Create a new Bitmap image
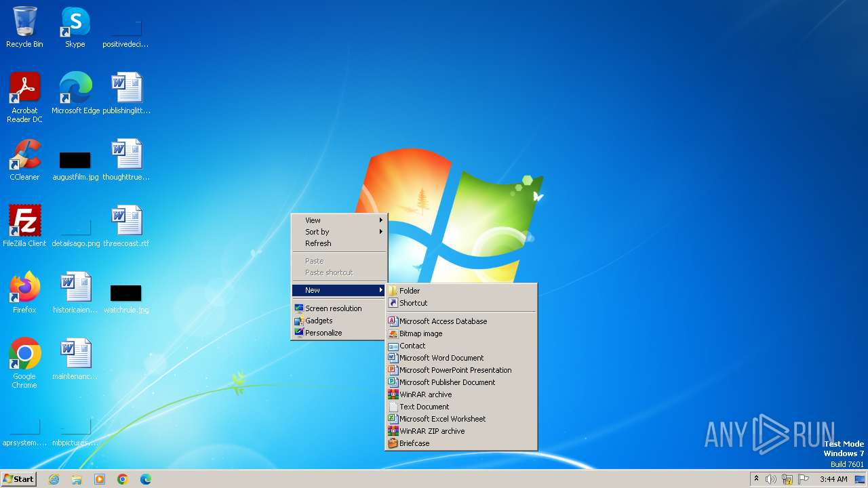The width and height of the screenshot is (868, 488). click(x=461, y=333)
